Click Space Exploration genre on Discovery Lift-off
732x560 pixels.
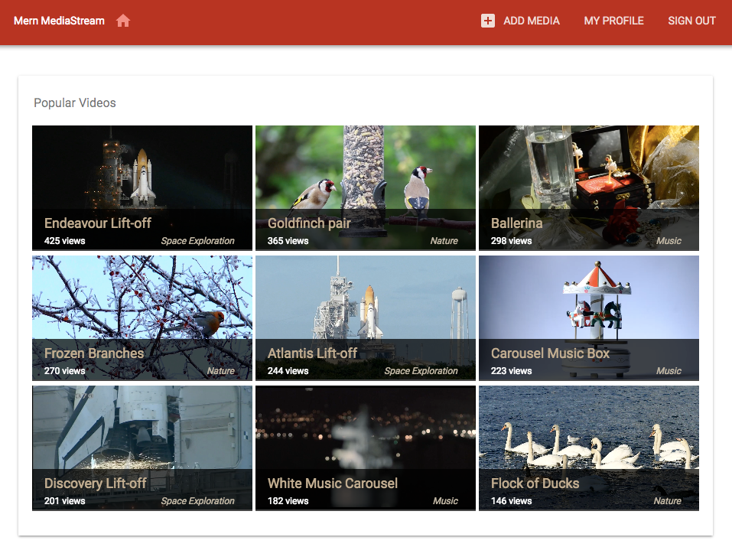tap(197, 500)
